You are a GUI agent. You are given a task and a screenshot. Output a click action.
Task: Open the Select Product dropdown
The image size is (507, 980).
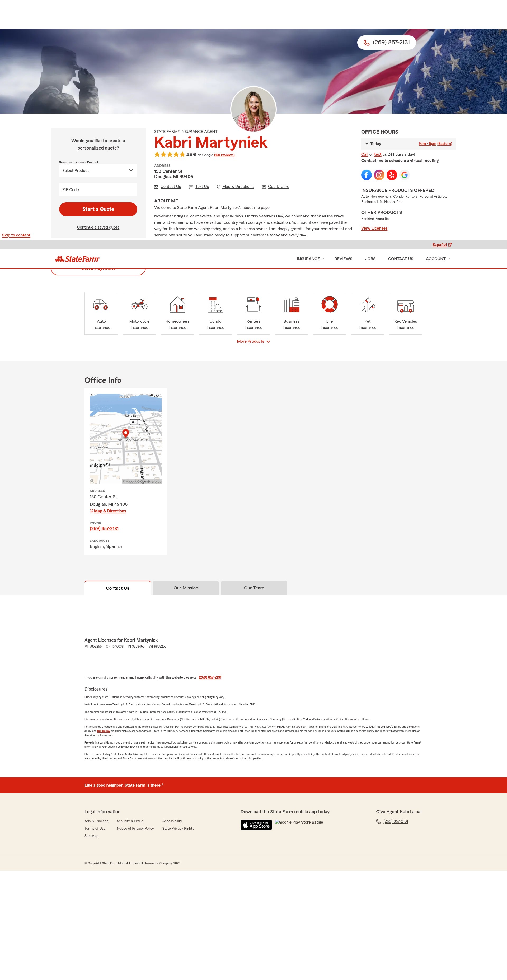98,170
